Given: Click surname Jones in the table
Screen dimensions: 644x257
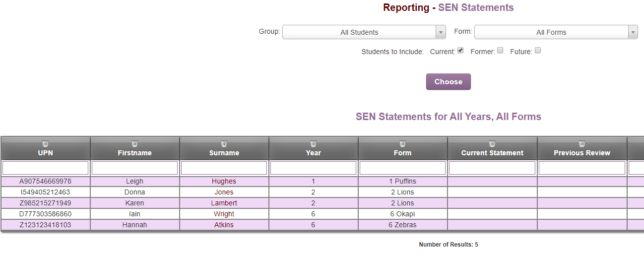Looking at the screenshot, I should pos(224,192).
